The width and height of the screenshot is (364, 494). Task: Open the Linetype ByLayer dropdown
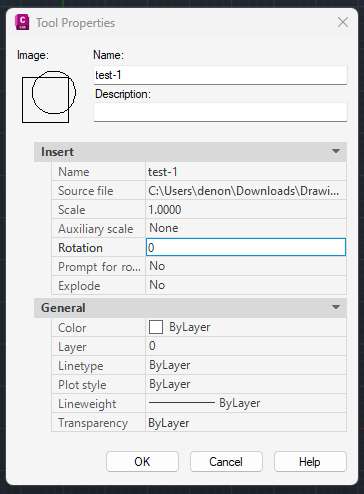(x=246, y=365)
